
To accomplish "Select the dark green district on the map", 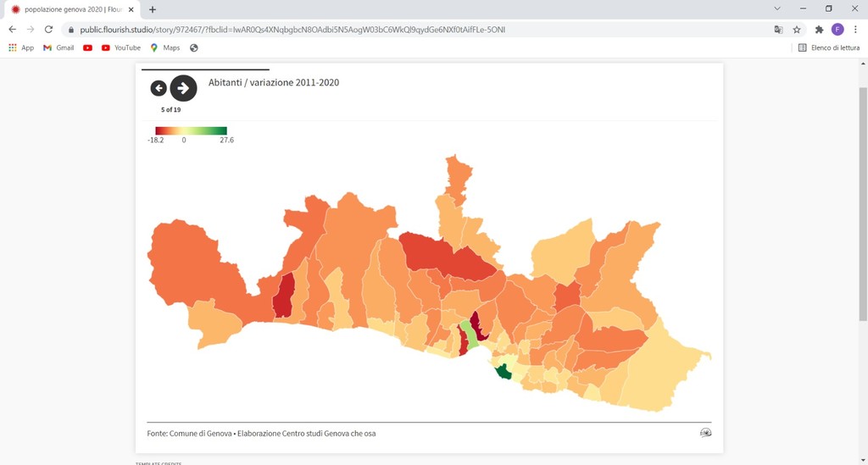I will coord(504,371).
